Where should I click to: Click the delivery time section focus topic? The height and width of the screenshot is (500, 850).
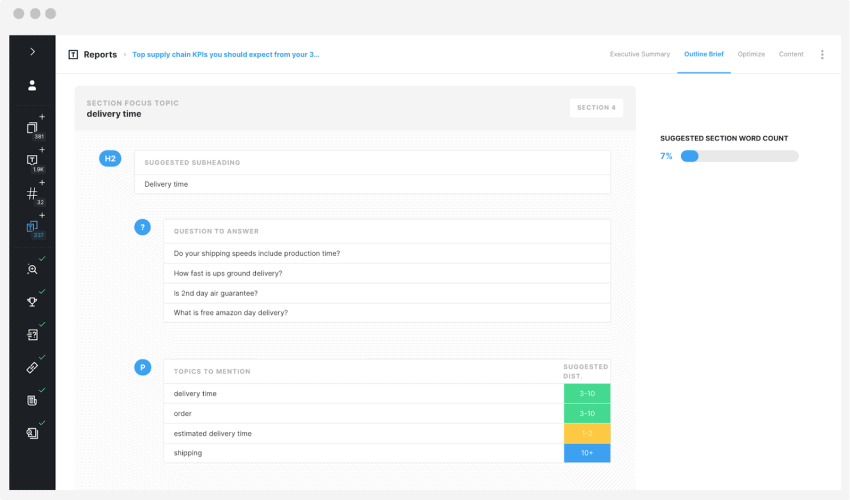point(114,114)
